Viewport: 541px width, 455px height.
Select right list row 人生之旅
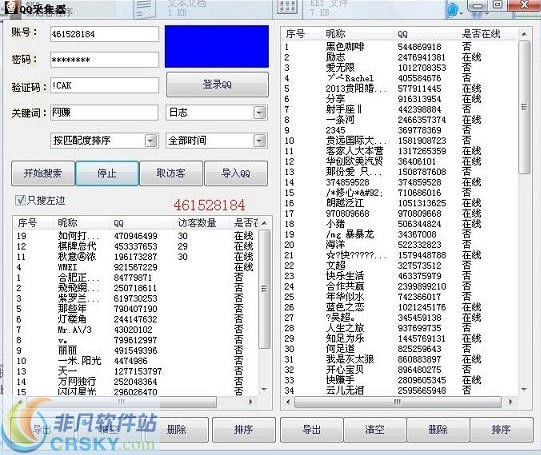(x=400, y=328)
